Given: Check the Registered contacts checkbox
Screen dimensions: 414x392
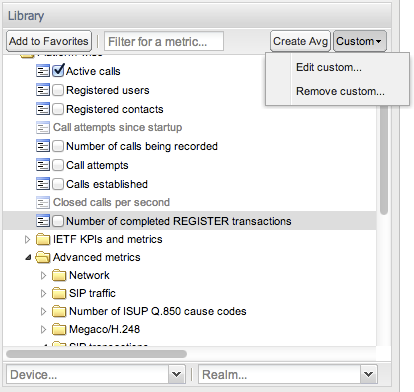Looking at the screenshot, I should pos(58,109).
